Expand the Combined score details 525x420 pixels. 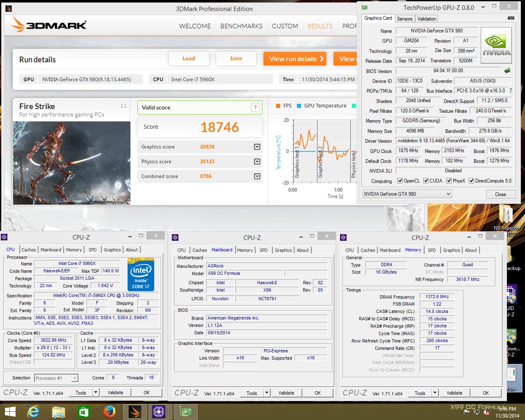click(257, 176)
